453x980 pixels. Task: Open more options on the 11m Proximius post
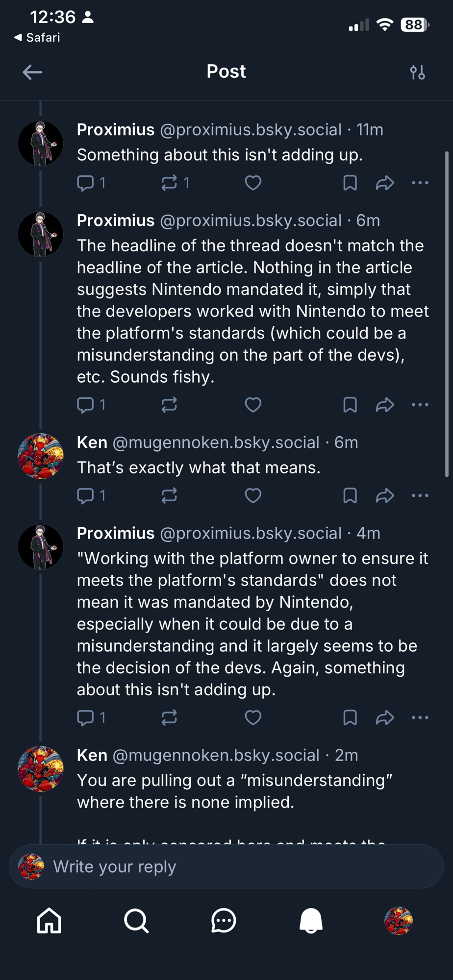coord(420,183)
